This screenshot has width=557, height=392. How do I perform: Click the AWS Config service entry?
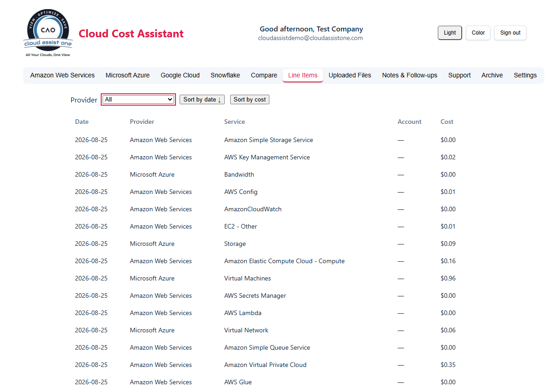241,192
